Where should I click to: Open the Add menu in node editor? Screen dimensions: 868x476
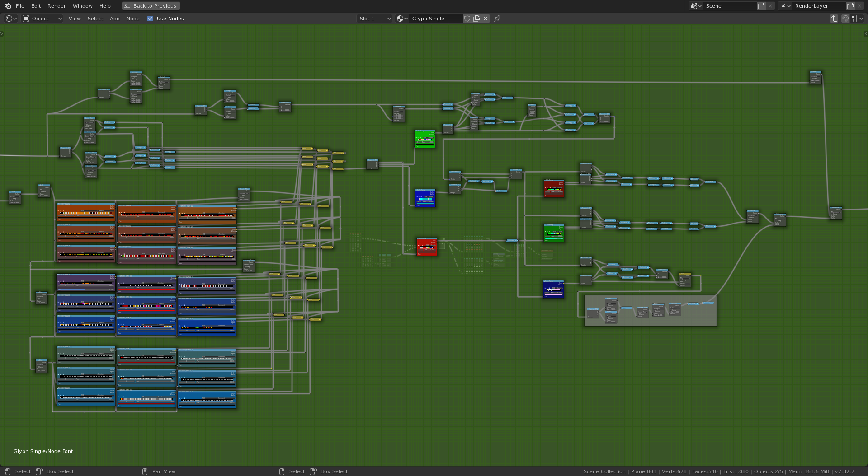coord(115,19)
